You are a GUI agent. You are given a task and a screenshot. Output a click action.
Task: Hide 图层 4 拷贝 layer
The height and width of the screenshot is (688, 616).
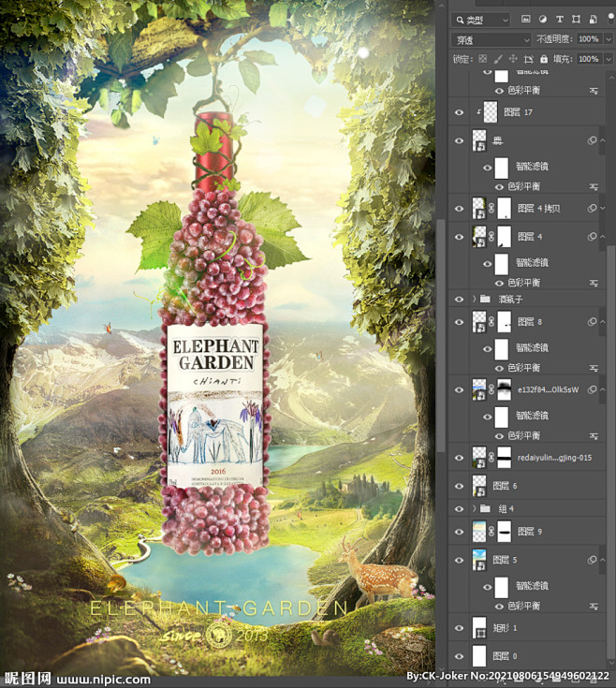(459, 209)
